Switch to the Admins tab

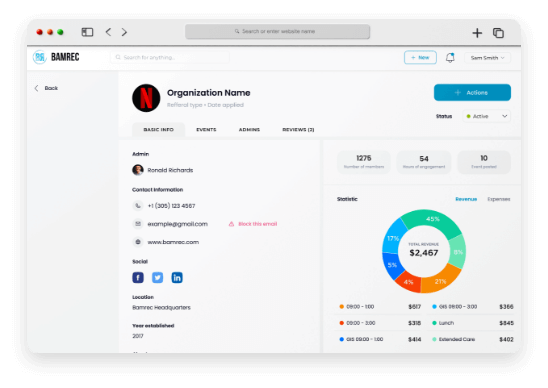point(249,130)
